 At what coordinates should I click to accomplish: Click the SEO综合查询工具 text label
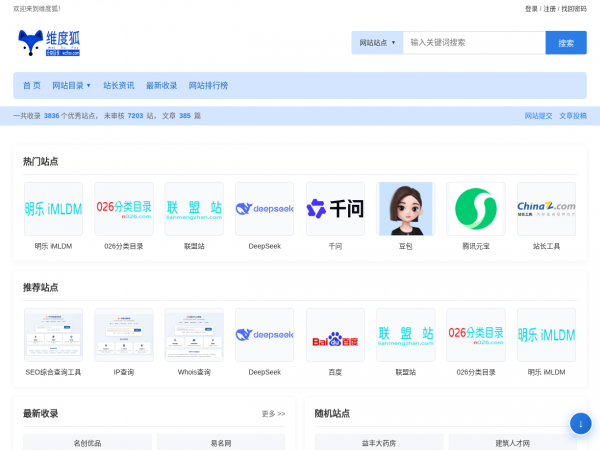(x=53, y=372)
